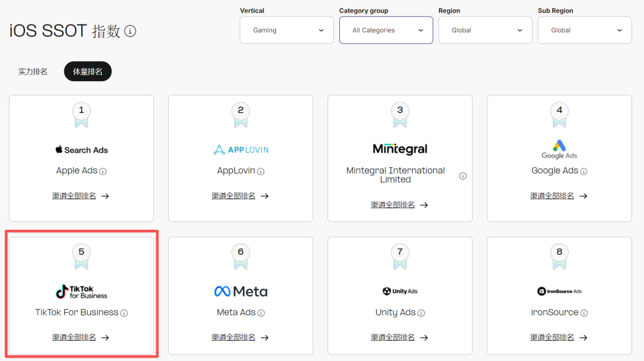Open 渠道全部排名 link under AppLovin
This screenshot has height=361, width=644.
coord(240,196)
